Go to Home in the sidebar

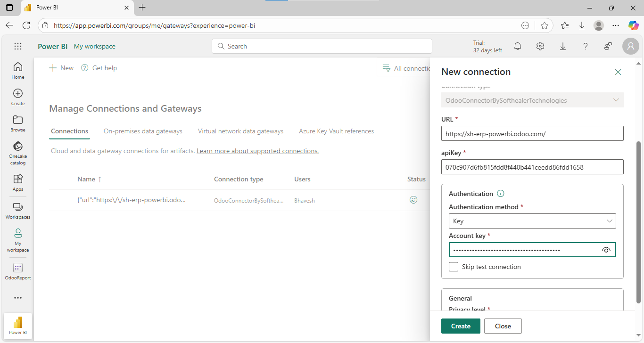click(18, 70)
